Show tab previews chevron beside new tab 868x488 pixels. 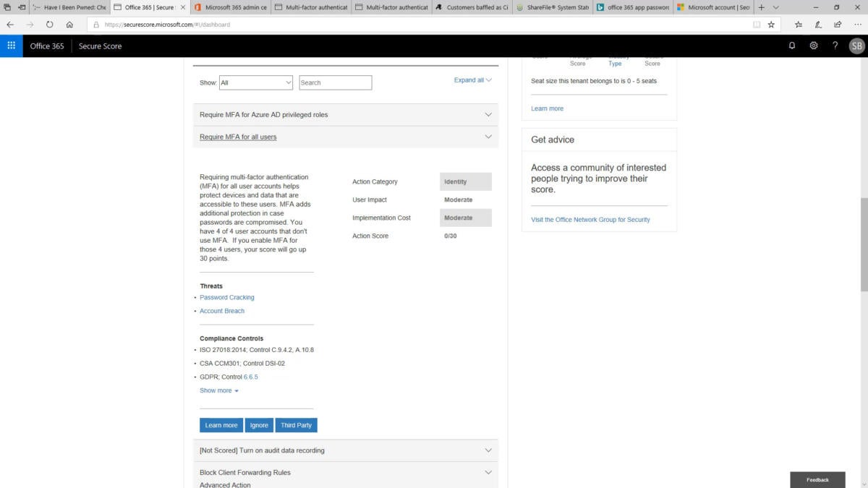(776, 7)
